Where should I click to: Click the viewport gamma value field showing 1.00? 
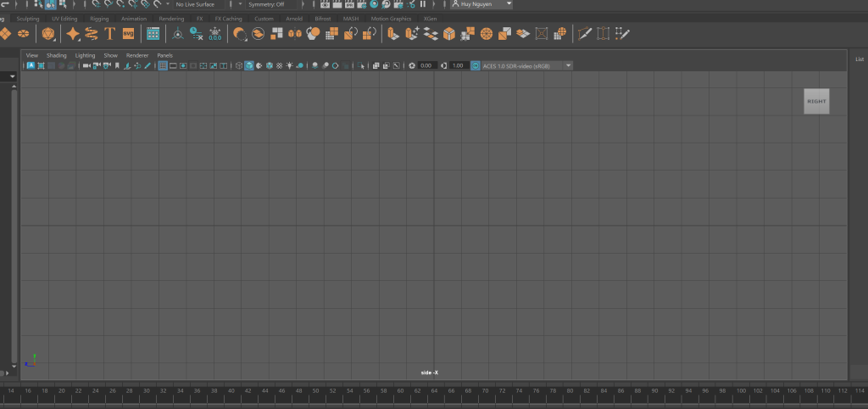459,65
